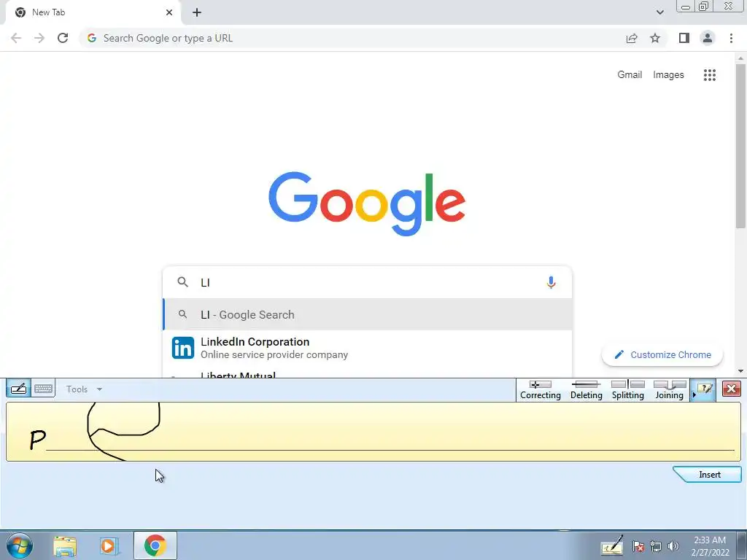This screenshot has width=747, height=560.
Task: Click the handwritten letter P
Action: coord(38,440)
